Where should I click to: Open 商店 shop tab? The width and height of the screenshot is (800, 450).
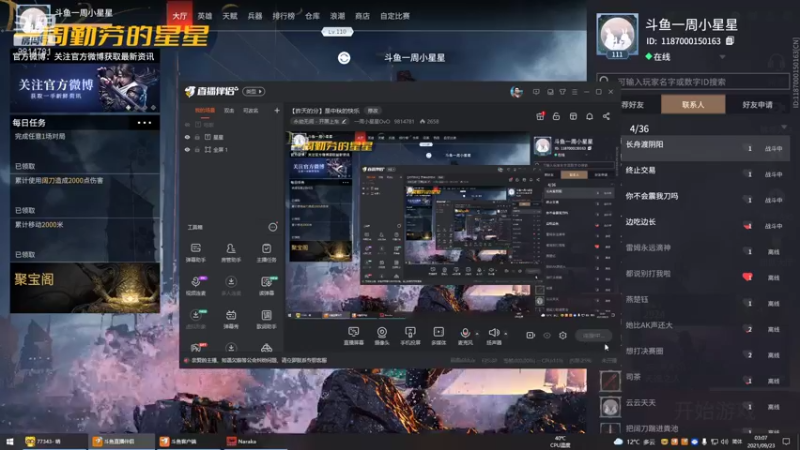362,16
